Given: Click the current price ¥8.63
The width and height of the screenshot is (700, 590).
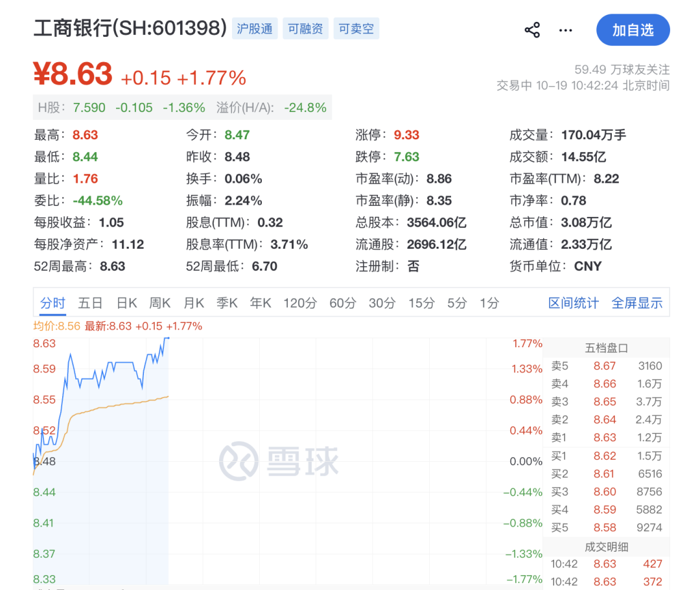Looking at the screenshot, I should (73, 74).
